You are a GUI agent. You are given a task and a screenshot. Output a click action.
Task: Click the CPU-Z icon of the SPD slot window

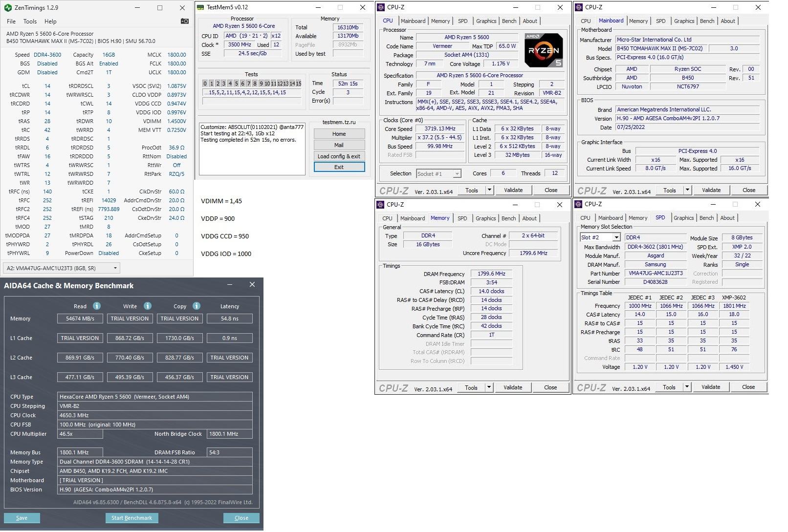coord(579,204)
